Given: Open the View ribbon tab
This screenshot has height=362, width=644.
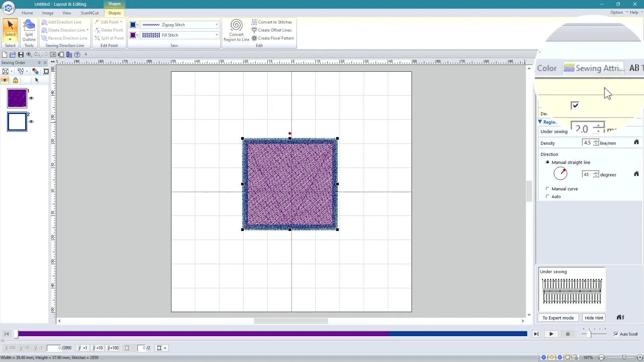Looking at the screenshot, I should click(67, 13).
